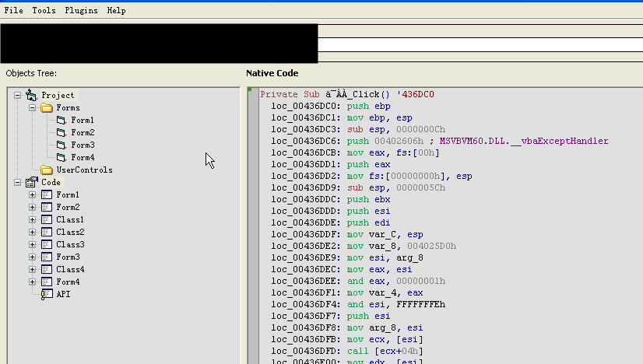Click the loc_00436DFD call line
Viewport: 643px width, 364px height.
(x=347, y=352)
